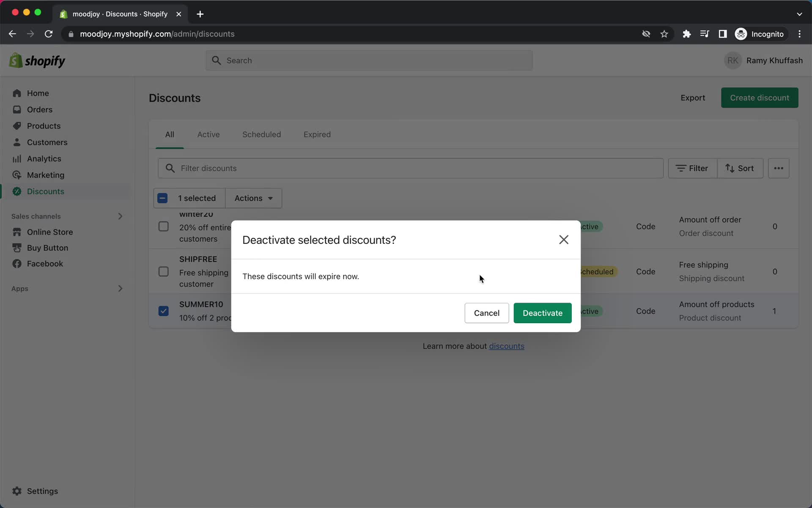Screen dimensions: 812x508
Task: Click the Settings gear icon
Action: click(16, 491)
